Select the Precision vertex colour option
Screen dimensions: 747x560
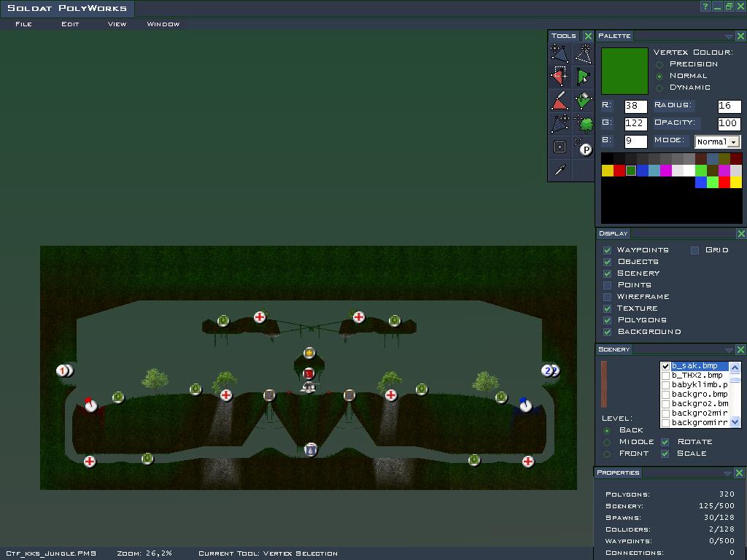pos(659,64)
